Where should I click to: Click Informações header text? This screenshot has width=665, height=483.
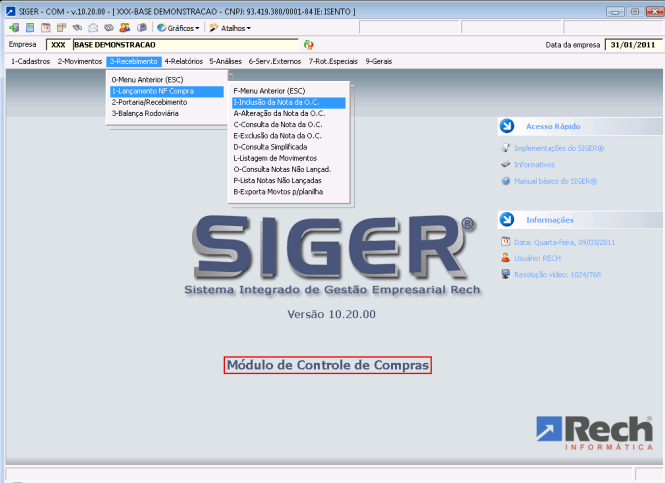click(550, 220)
